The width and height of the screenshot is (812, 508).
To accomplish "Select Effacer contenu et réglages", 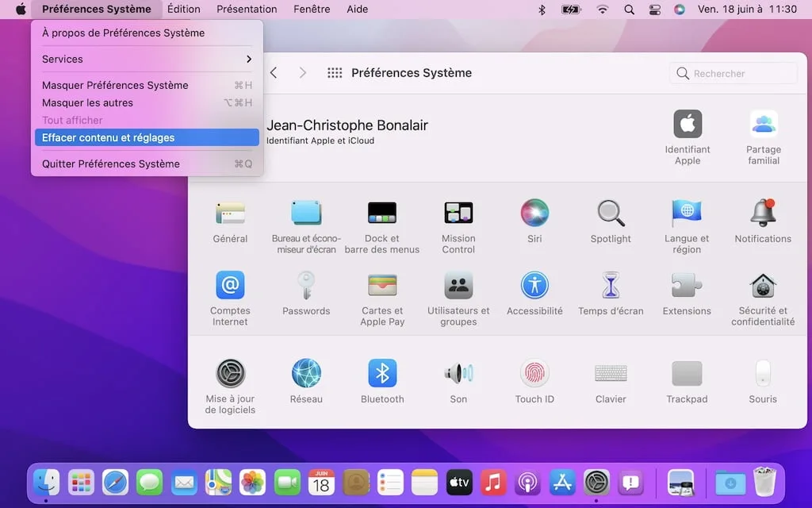I will pyautogui.click(x=147, y=137).
